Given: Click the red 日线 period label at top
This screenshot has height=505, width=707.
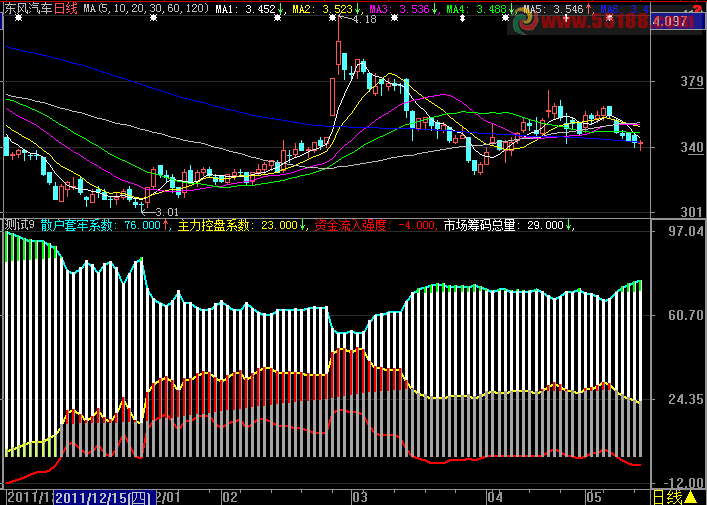Looking at the screenshot, I should point(66,8).
